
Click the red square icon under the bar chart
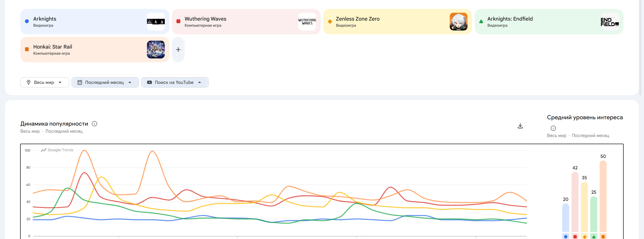[575, 237]
